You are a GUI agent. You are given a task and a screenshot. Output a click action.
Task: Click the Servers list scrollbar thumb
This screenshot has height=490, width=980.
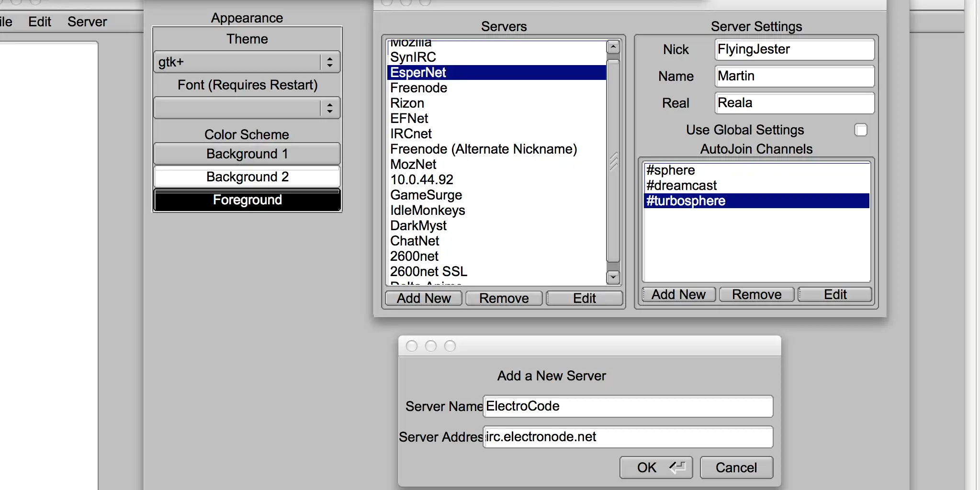coord(613,161)
